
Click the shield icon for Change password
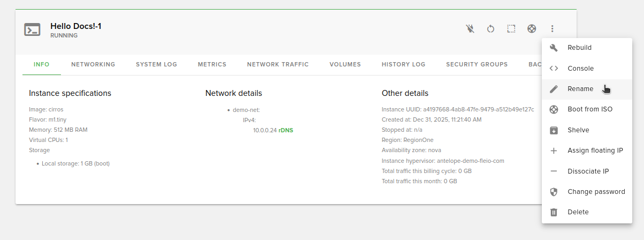point(554,192)
